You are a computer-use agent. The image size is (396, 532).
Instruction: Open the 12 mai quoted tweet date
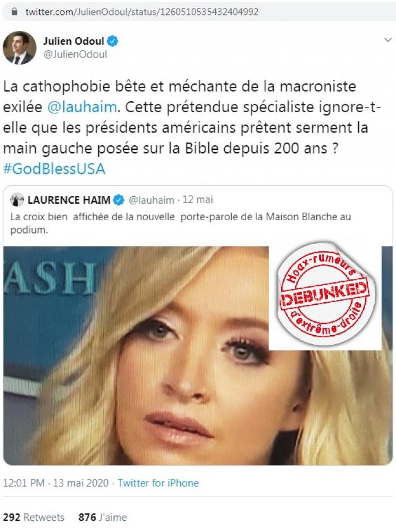coord(198,199)
